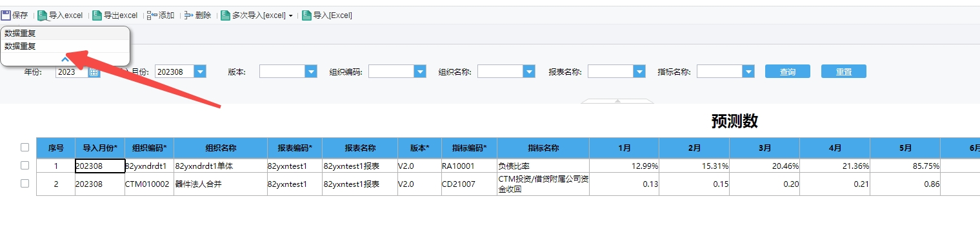Click the 1月 column header
The image size is (980, 252).
coord(624,148)
